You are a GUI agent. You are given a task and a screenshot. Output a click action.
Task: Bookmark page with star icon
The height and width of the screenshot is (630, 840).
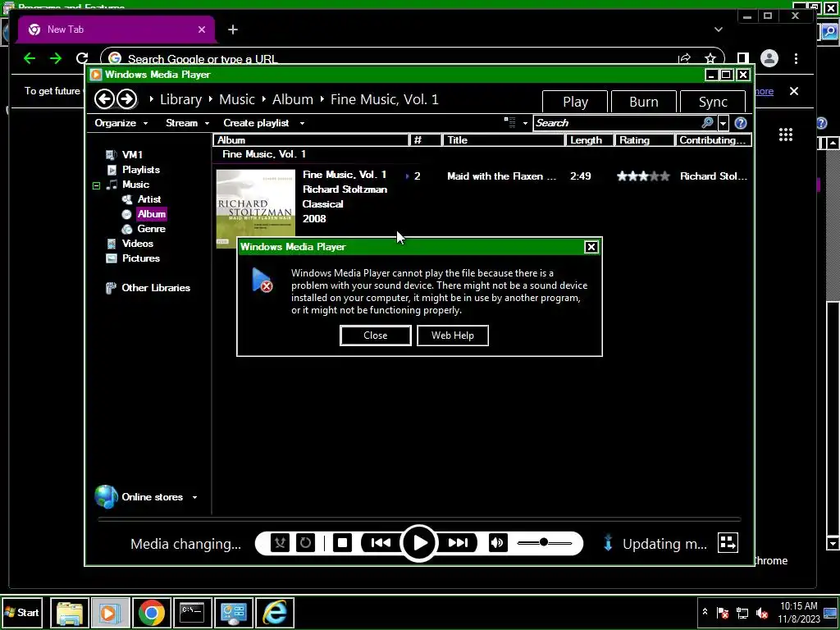coord(710,58)
